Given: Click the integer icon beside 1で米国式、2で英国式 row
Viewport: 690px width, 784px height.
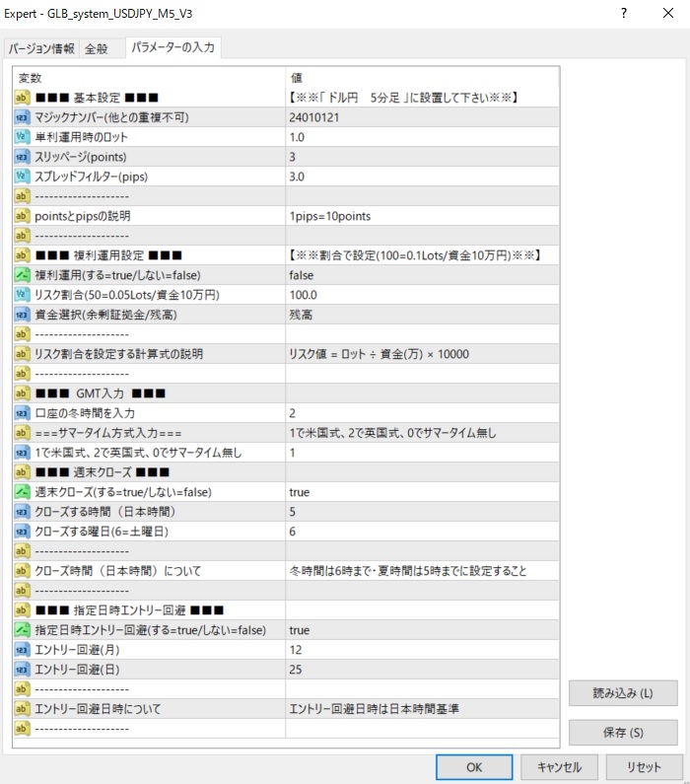Looking at the screenshot, I should 22,453.
